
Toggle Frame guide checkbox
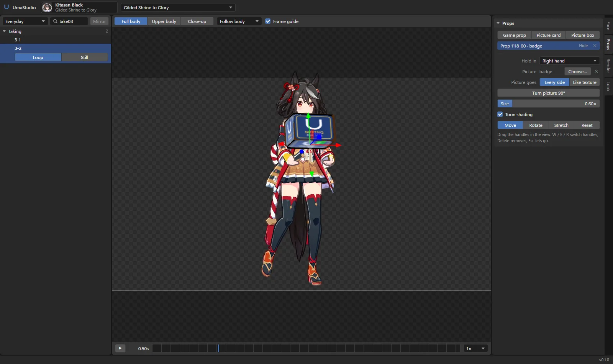268,21
